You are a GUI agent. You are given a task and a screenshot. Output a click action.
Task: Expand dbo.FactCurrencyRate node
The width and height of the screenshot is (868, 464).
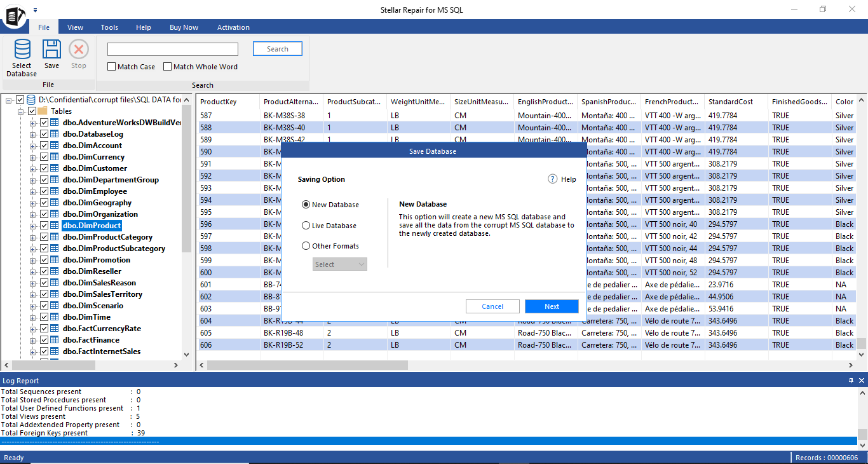(33, 329)
